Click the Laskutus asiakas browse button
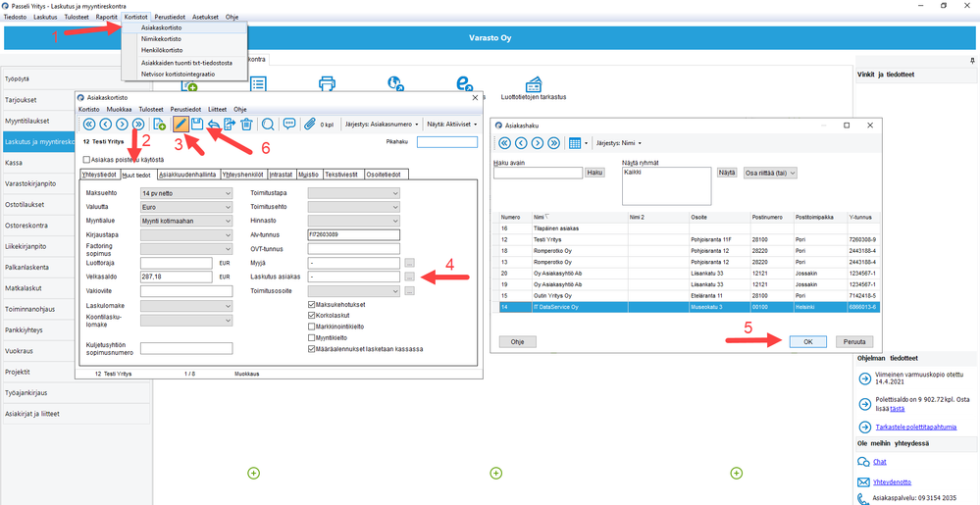 tap(409, 277)
